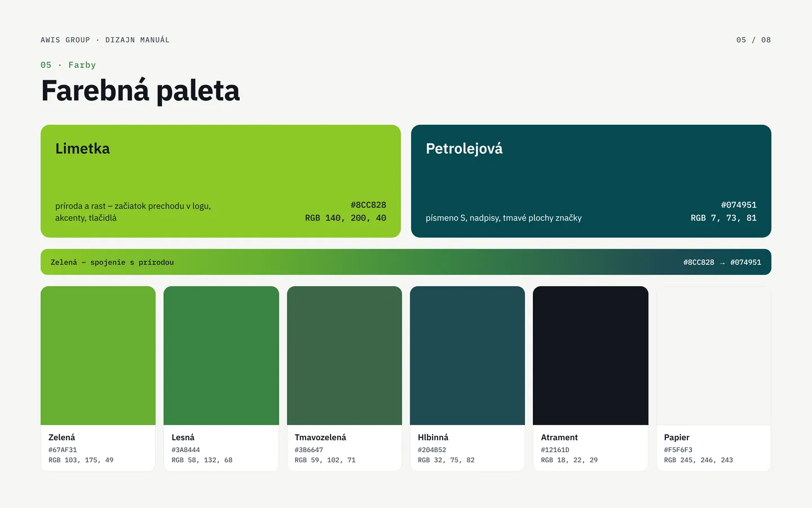812x508 pixels.
Task: Click the gradient code #8CC828 → #074951
Action: [x=722, y=262]
